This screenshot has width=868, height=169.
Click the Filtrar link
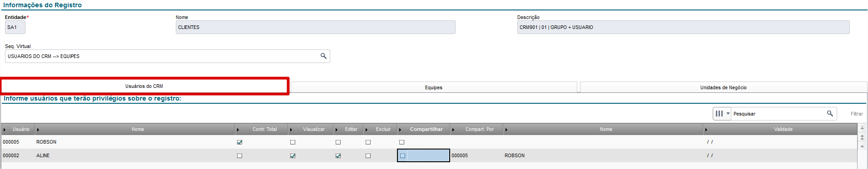pos(857,114)
